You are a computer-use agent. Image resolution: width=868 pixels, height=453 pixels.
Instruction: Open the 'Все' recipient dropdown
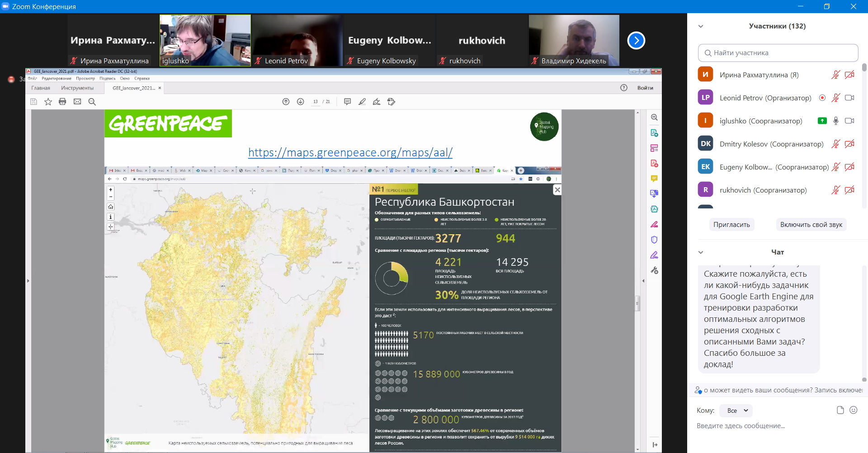736,411
